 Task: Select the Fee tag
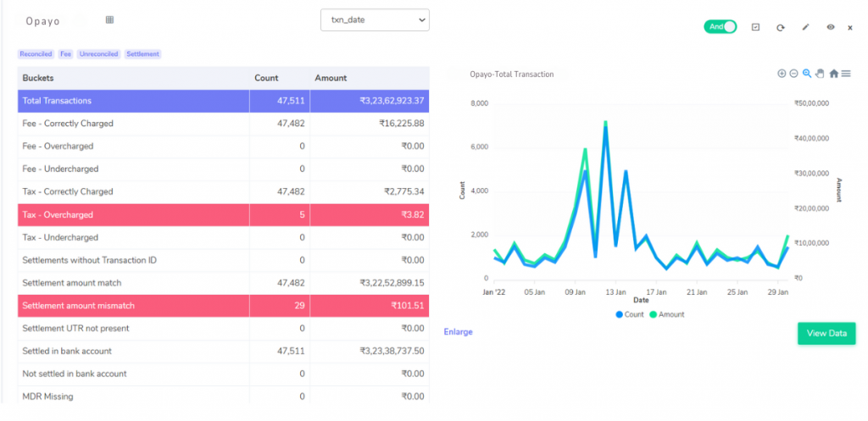pyautogui.click(x=65, y=54)
